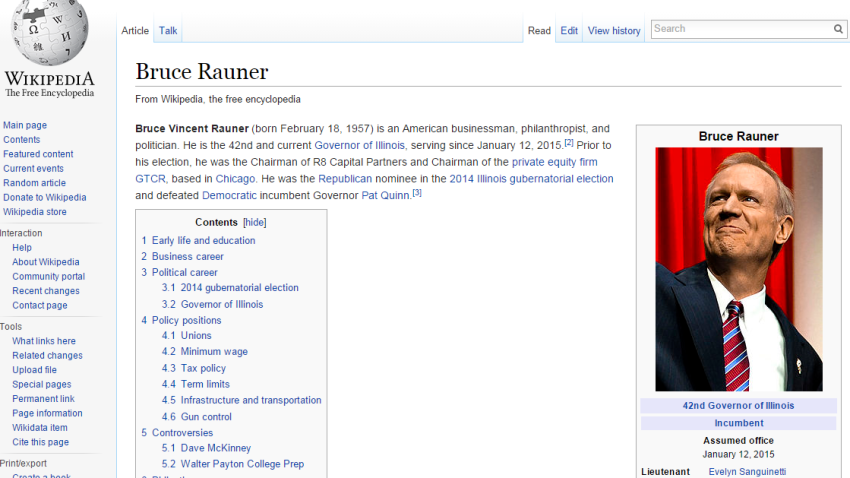Switch to the Talk tab

(x=168, y=30)
